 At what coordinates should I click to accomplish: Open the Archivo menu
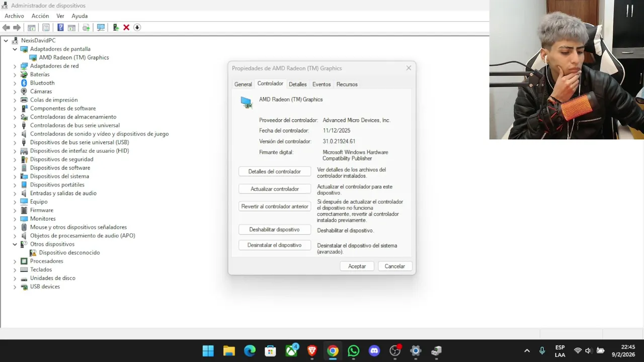[14, 16]
